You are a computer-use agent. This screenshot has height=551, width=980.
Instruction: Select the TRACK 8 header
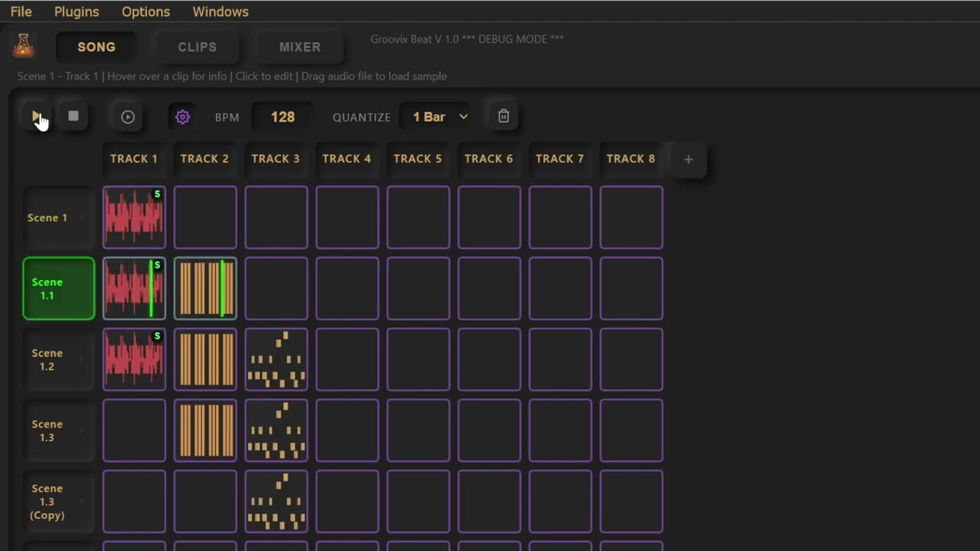(x=631, y=158)
